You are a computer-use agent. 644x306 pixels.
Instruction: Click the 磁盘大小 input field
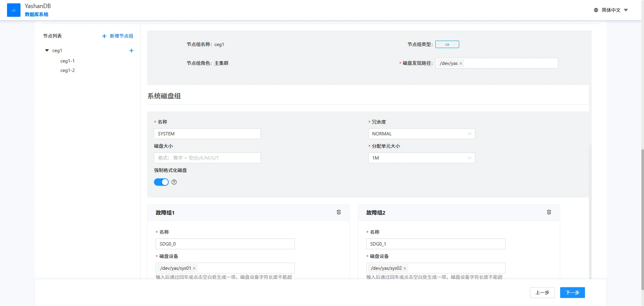pyautogui.click(x=207, y=158)
